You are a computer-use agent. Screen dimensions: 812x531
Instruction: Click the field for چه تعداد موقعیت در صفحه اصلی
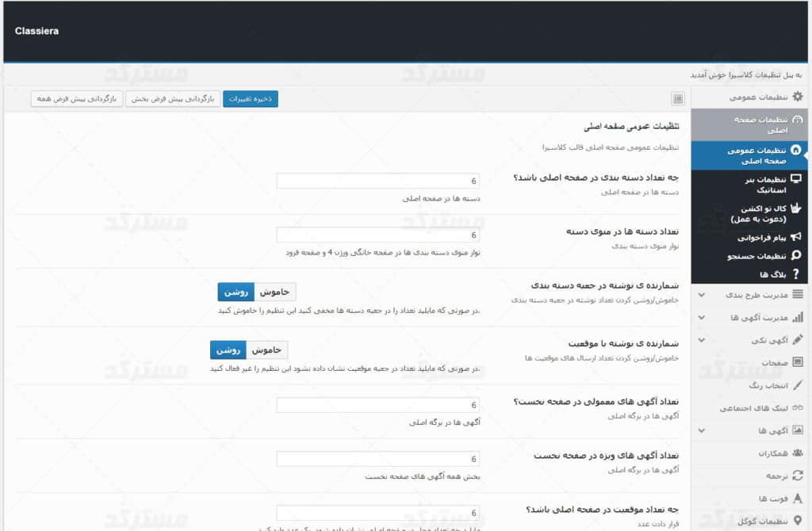378,513
